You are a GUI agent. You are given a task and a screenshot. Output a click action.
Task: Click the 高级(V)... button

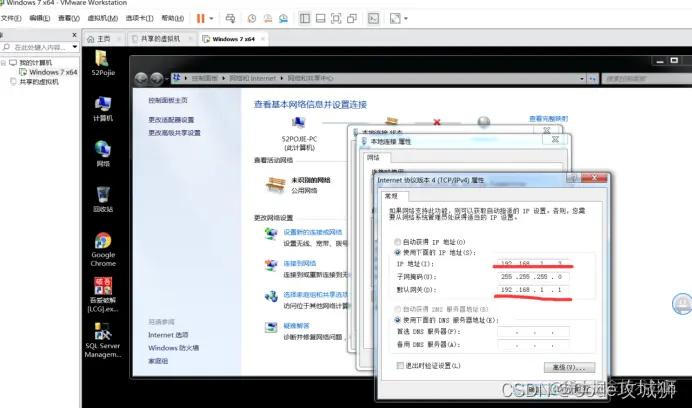[569, 367]
